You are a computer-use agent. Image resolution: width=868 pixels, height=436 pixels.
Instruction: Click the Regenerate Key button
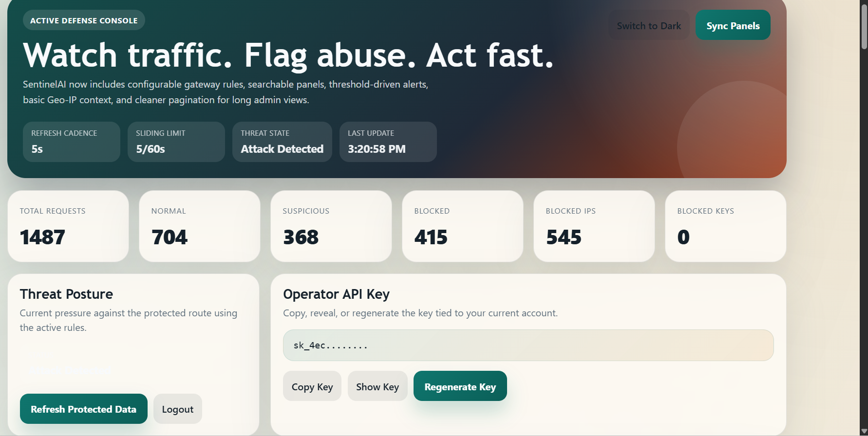[460, 386]
